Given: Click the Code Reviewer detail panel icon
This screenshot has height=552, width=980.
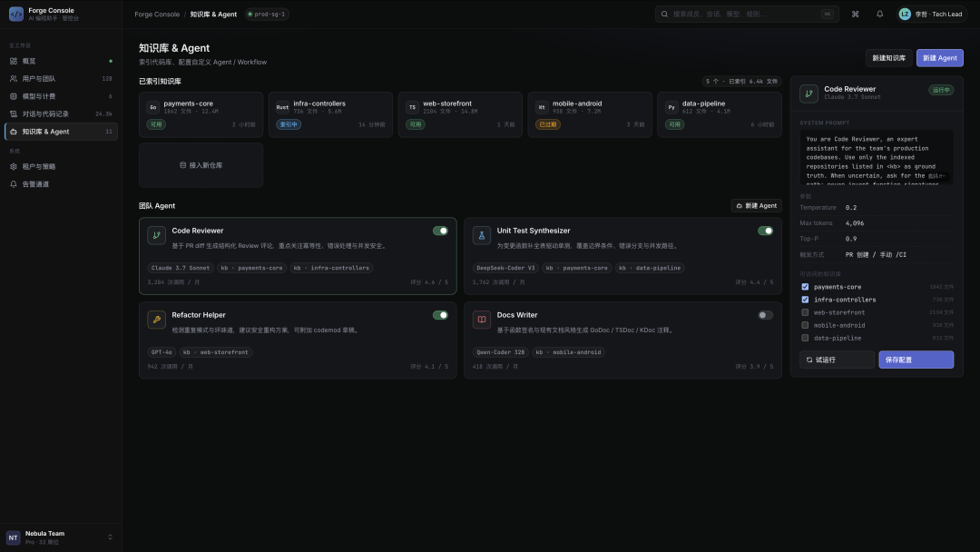Looking at the screenshot, I should pos(808,94).
